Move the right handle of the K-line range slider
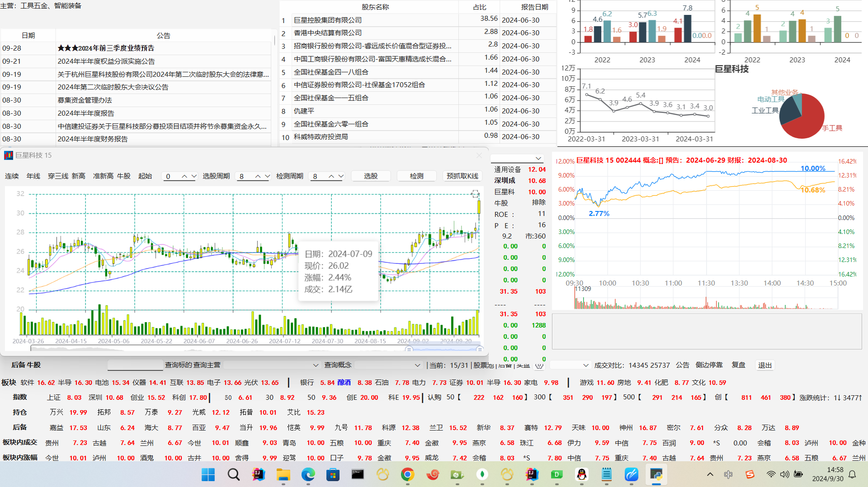 click(480, 349)
